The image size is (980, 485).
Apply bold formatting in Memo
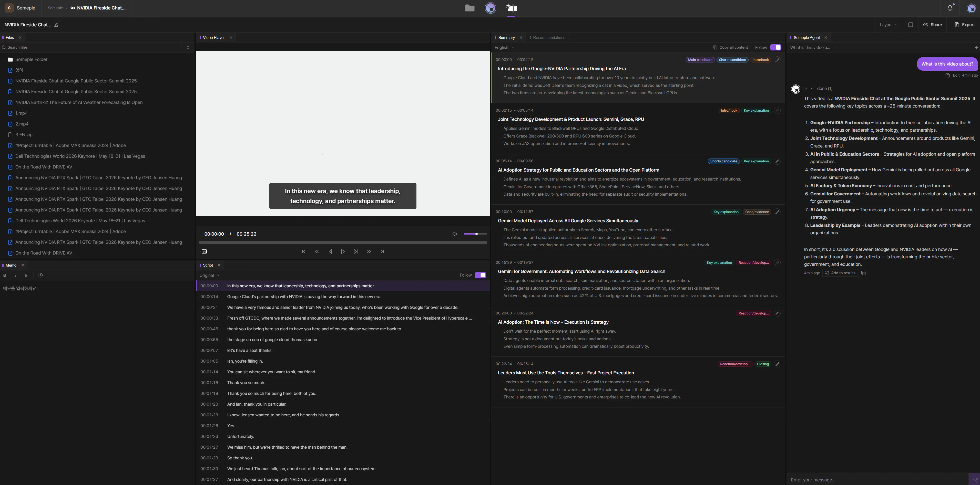coord(5,276)
